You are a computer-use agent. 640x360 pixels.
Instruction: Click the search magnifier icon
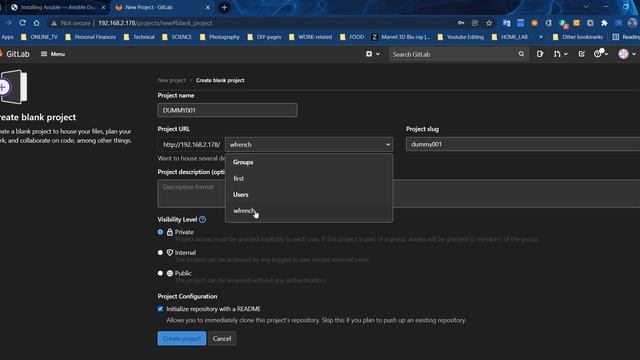tap(521, 54)
